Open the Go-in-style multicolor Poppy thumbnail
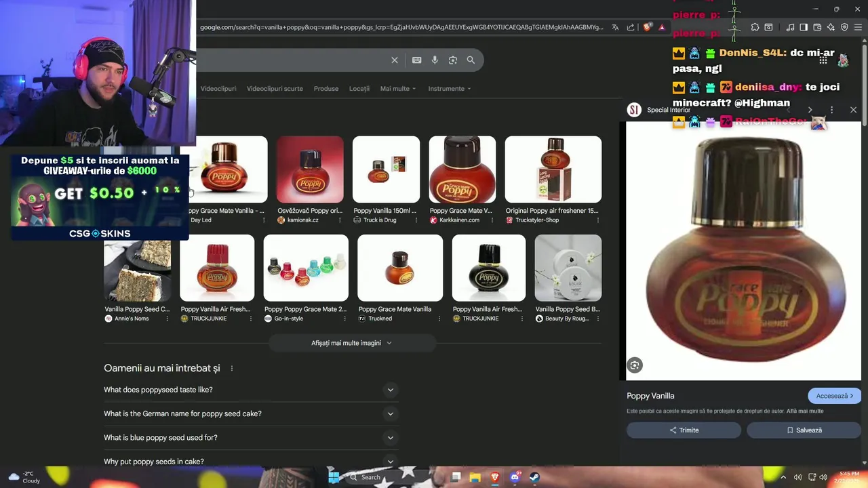This screenshot has width=868, height=488. pos(306,268)
